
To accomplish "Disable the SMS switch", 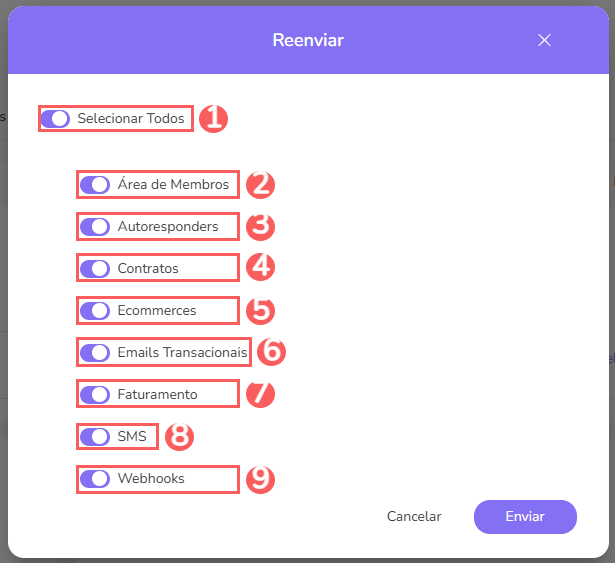I will 95,437.
